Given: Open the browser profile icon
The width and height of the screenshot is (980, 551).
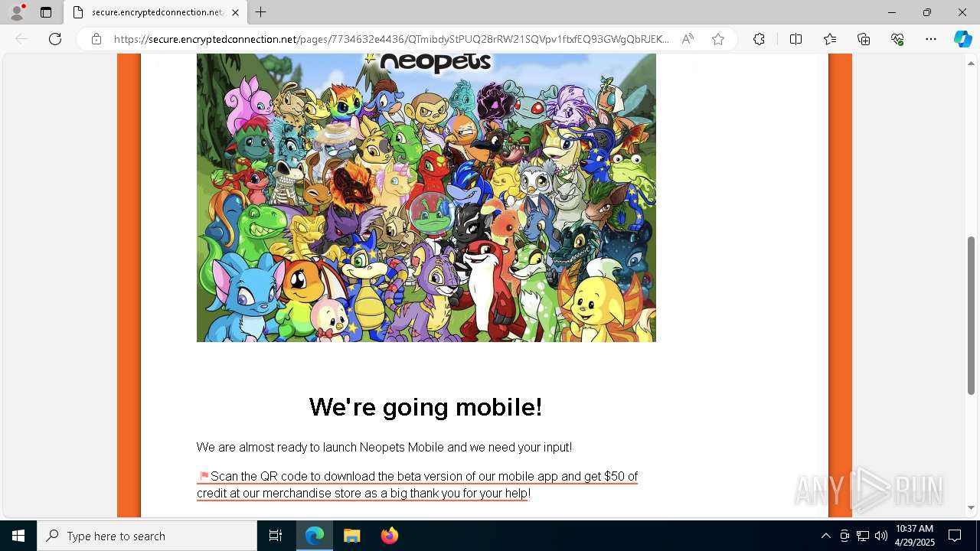Looking at the screenshot, I should pos(17,12).
